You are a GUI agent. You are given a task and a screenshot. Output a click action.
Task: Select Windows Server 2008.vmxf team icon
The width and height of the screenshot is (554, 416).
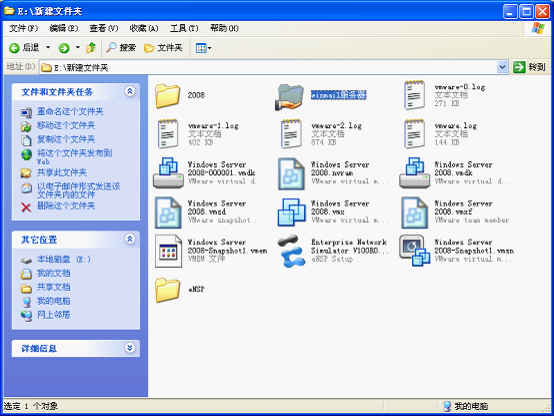click(414, 212)
